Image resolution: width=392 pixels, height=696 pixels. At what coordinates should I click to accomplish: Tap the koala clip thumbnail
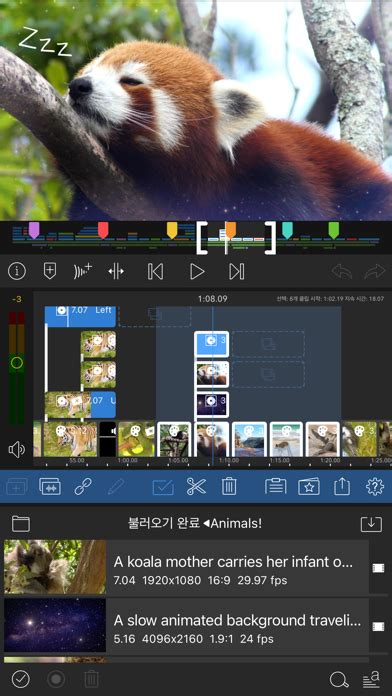[x=55, y=567]
